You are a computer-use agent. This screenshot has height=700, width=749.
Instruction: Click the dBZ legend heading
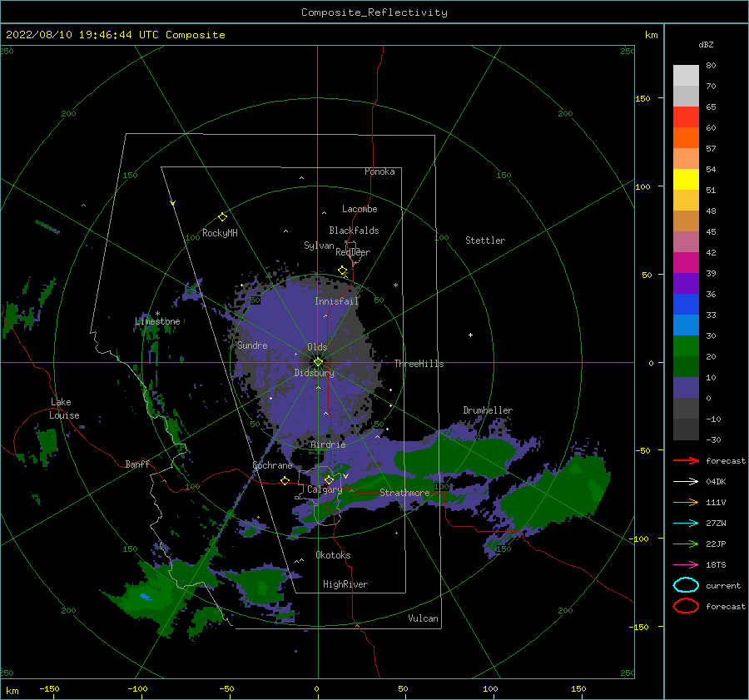pos(706,44)
